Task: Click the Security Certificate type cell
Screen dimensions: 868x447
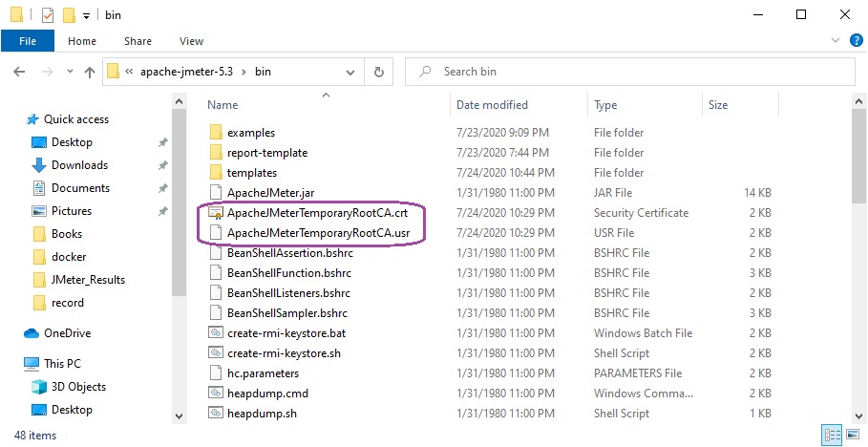Action: coord(641,213)
